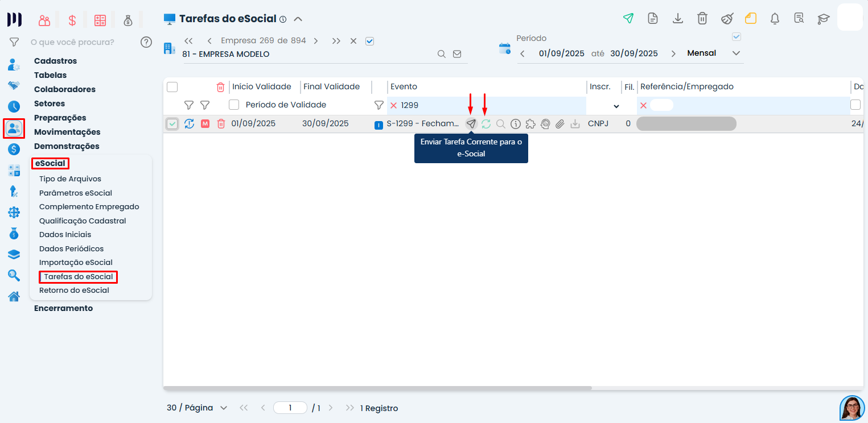Open the magnifying glass module in the left sidebar

(14, 275)
